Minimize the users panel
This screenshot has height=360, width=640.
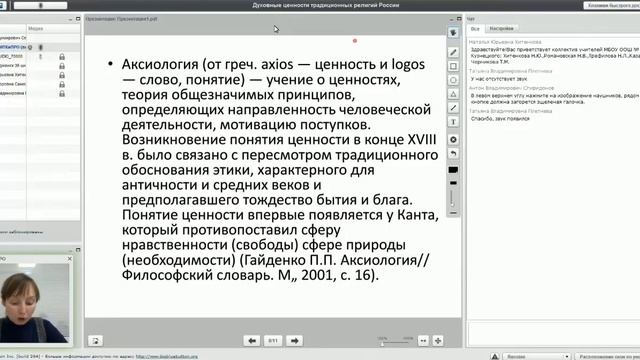[x=70, y=19]
